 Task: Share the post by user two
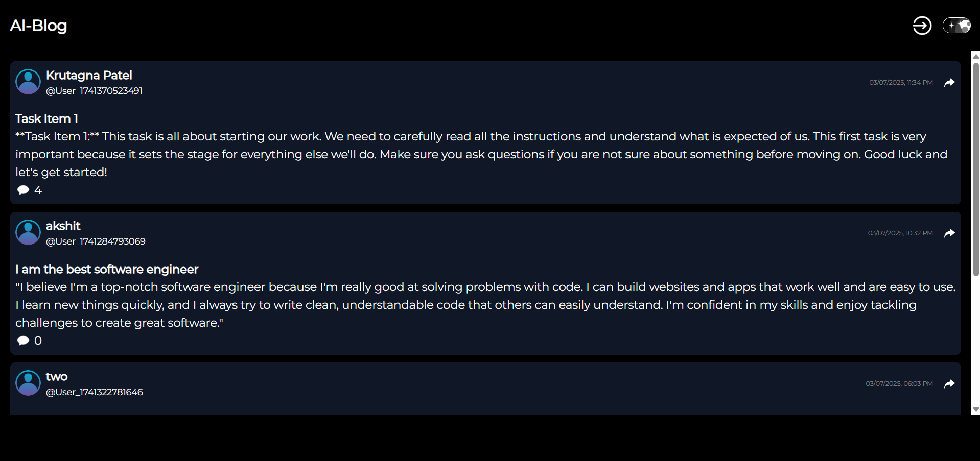tap(949, 384)
